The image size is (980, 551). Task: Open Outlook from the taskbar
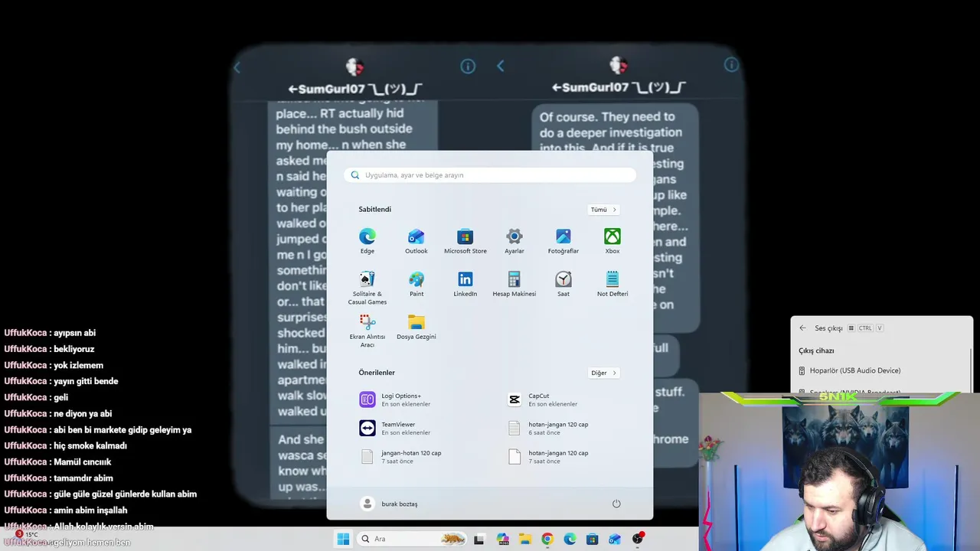(615, 539)
